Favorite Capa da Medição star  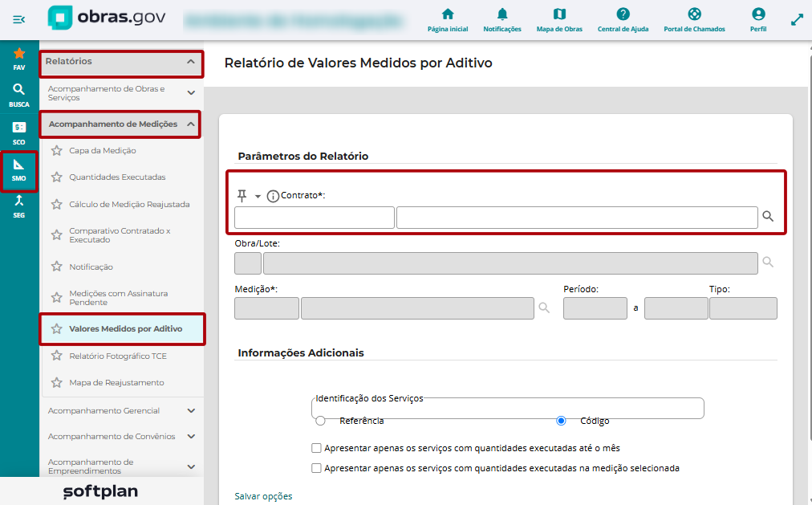pos(57,151)
